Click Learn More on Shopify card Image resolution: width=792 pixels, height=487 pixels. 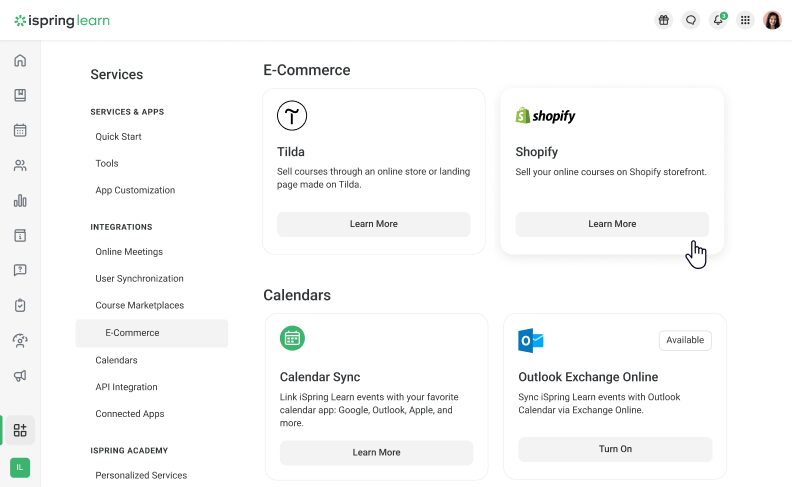(612, 224)
